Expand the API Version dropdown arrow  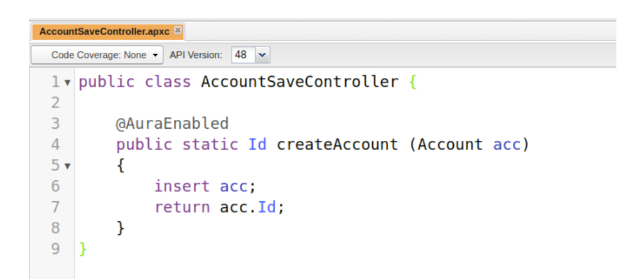pos(262,55)
